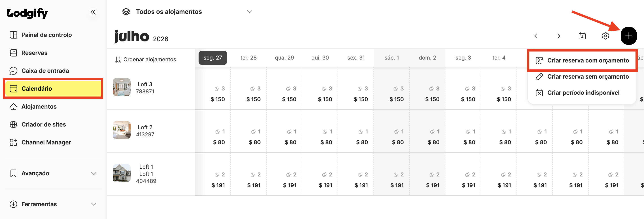Click the layers icon beside Todos os alojamentos
The image size is (644, 219).
pyautogui.click(x=126, y=12)
